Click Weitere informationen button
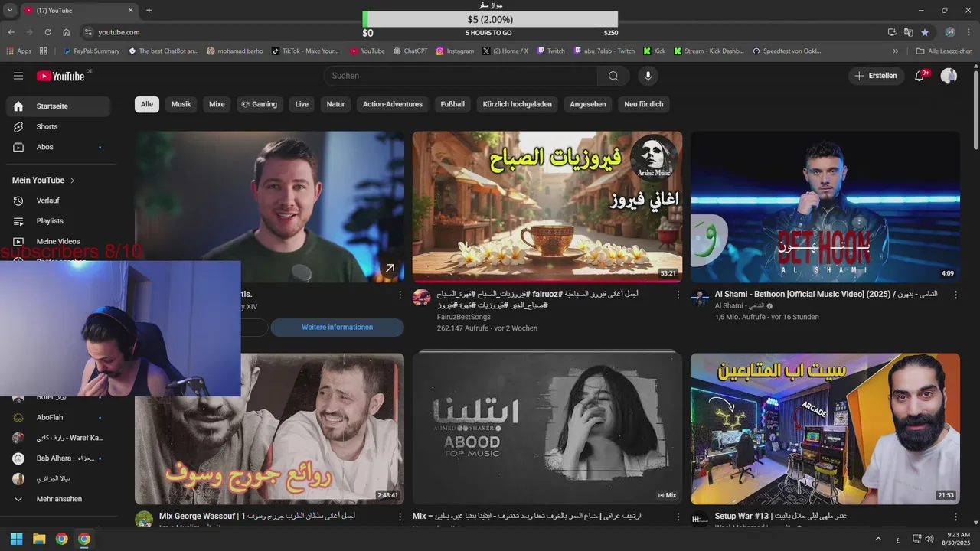The height and width of the screenshot is (551, 980). click(337, 328)
